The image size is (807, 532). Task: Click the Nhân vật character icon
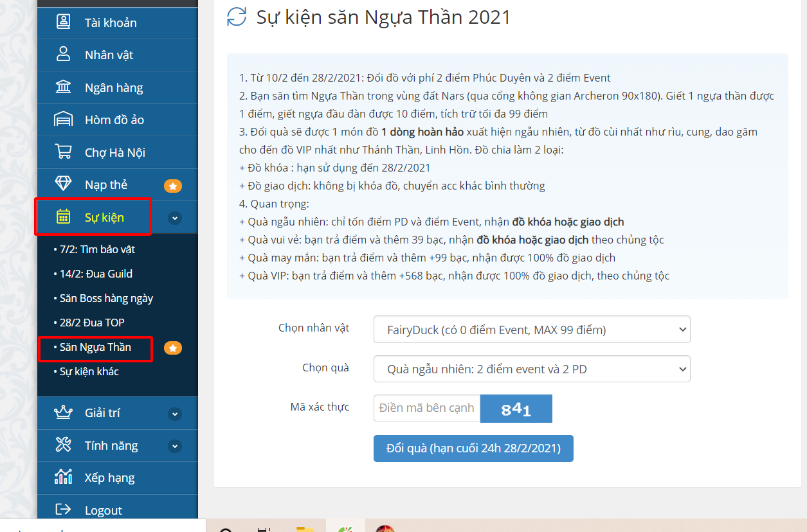63,55
